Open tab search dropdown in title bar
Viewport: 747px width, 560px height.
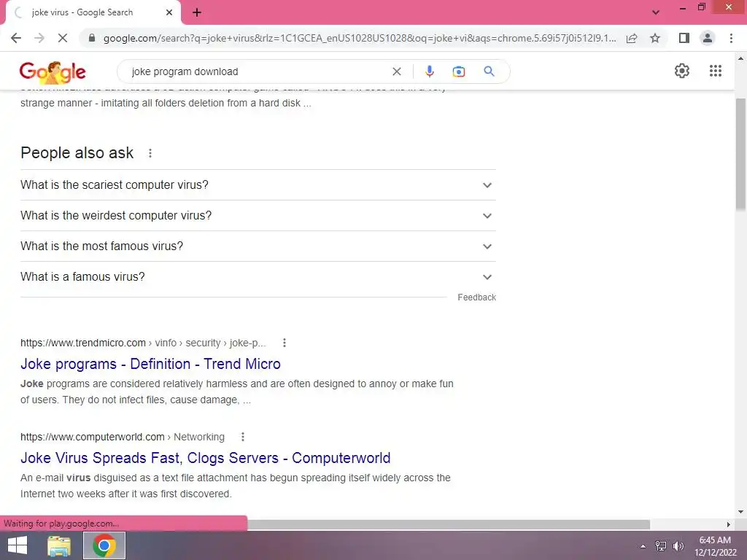click(656, 13)
